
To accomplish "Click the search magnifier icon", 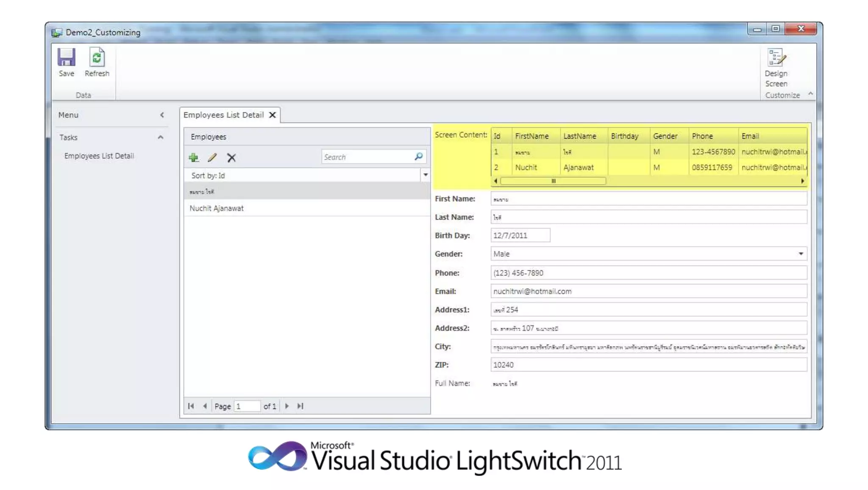I will [418, 157].
